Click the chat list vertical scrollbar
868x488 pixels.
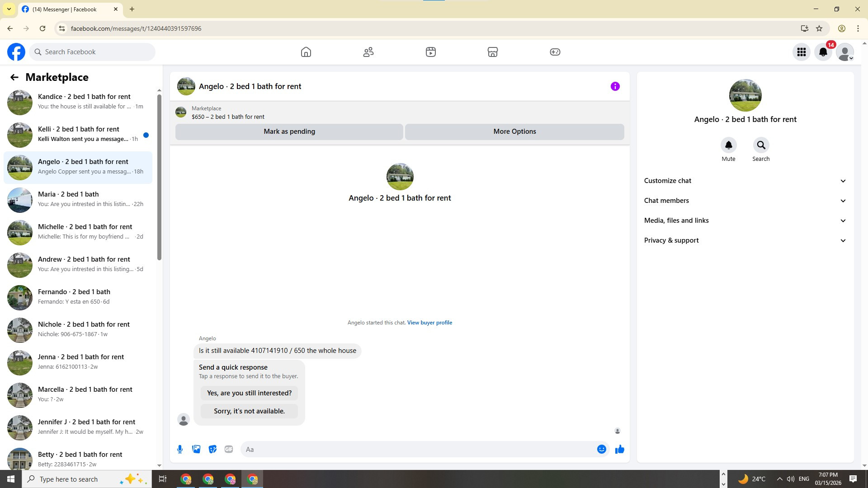click(159, 178)
